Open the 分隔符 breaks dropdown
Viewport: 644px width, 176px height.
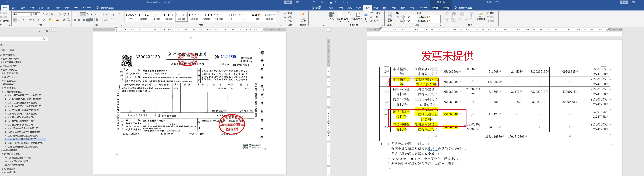tap(376, 13)
